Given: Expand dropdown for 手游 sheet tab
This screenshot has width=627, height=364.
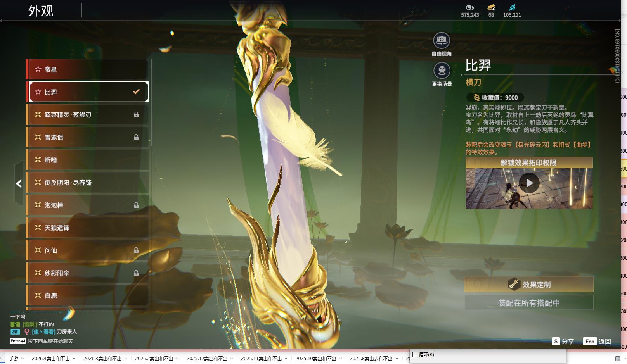Looking at the screenshot, I should point(23,359).
